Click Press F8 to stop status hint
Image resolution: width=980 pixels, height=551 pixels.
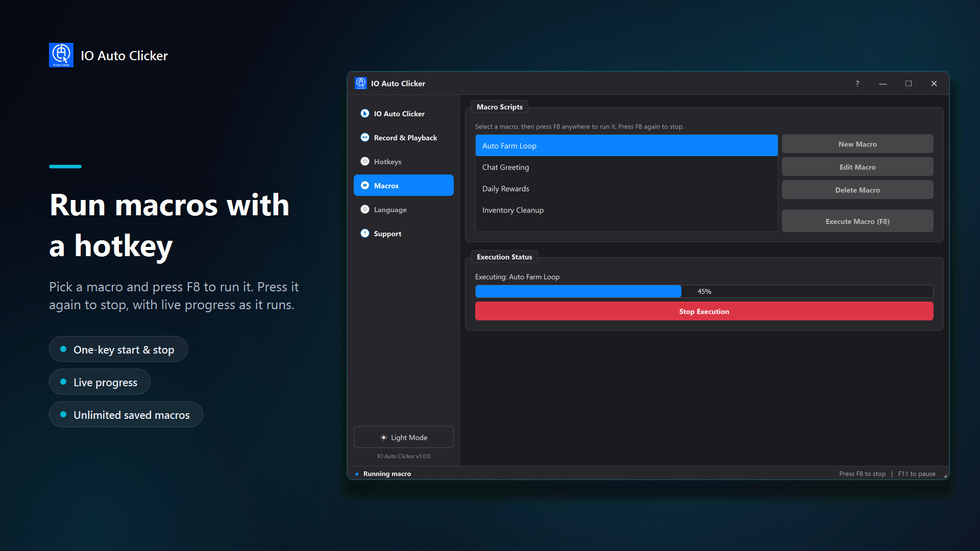863,474
